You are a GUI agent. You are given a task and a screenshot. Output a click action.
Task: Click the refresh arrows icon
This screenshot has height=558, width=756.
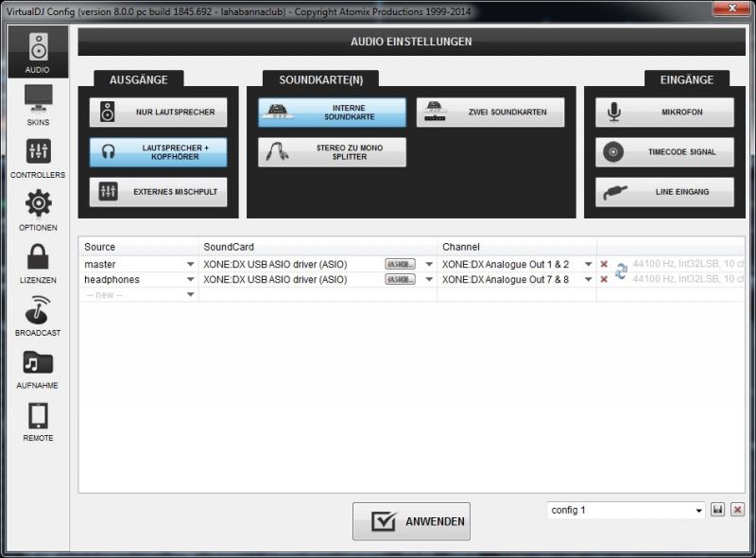click(x=621, y=271)
